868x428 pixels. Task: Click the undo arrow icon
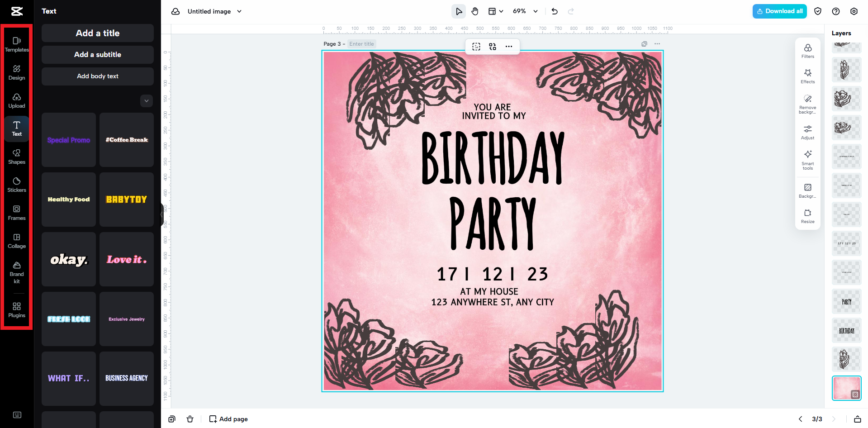pos(554,11)
